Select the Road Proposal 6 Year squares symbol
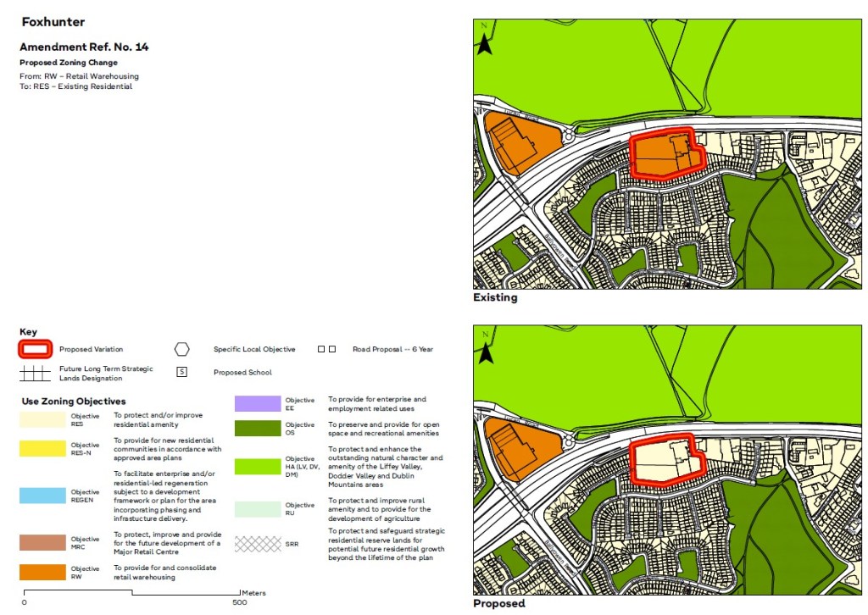Image resolution: width=868 pixels, height=615 pixels. pyautogui.click(x=326, y=349)
